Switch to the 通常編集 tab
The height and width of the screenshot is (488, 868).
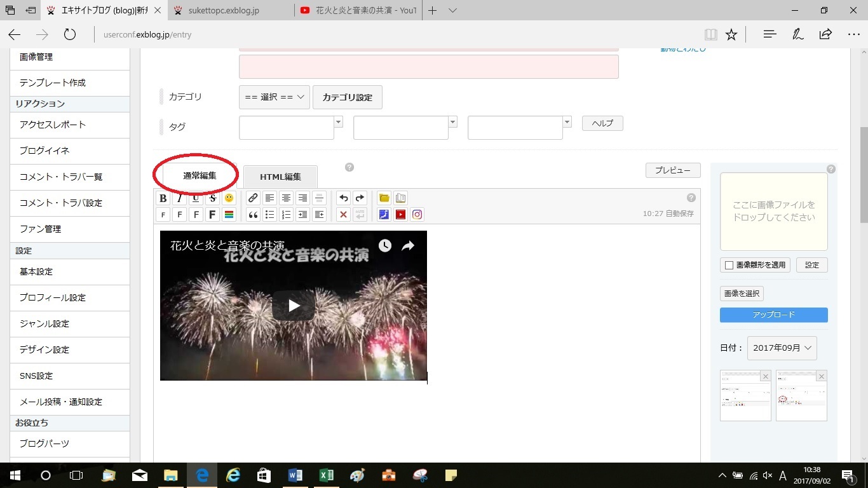[x=200, y=175]
